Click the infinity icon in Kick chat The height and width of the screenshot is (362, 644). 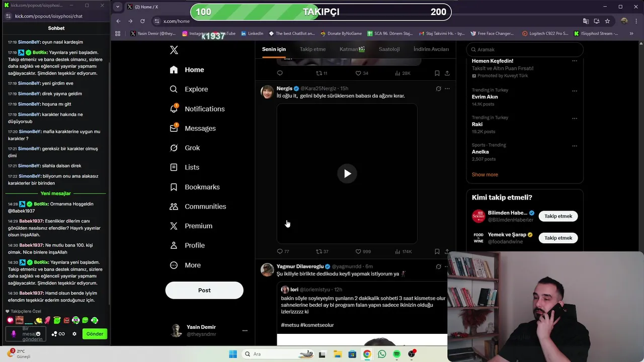62,334
